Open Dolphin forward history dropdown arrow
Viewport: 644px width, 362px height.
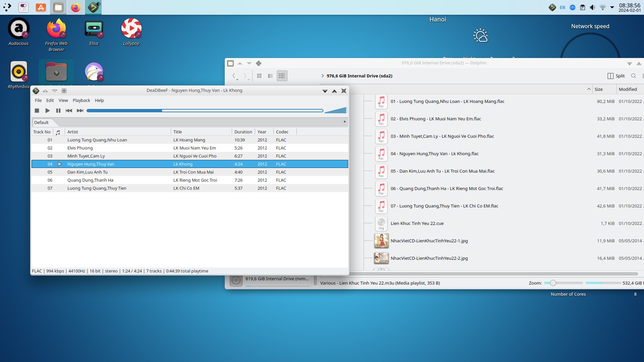pos(249,79)
